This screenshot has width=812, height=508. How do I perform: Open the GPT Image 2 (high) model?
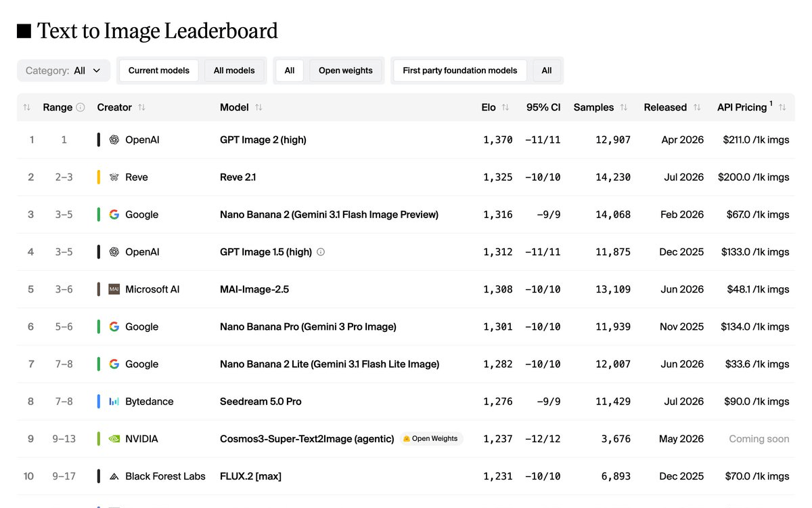click(x=263, y=140)
